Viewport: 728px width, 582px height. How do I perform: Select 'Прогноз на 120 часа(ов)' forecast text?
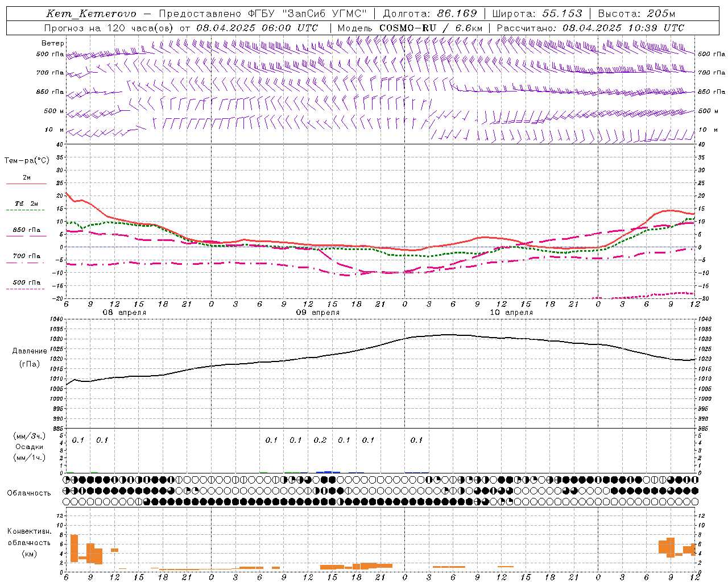click(109, 28)
